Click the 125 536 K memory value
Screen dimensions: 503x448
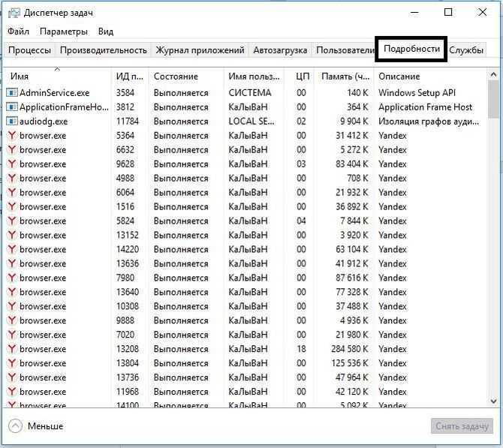point(350,363)
